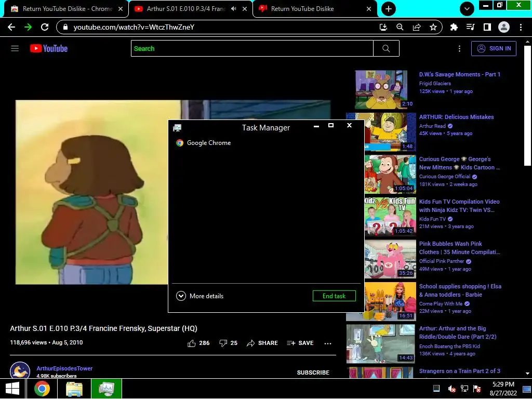Expand More details in Task Manager
Image resolution: width=532 pixels, height=399 pixels.
(200, 296)
